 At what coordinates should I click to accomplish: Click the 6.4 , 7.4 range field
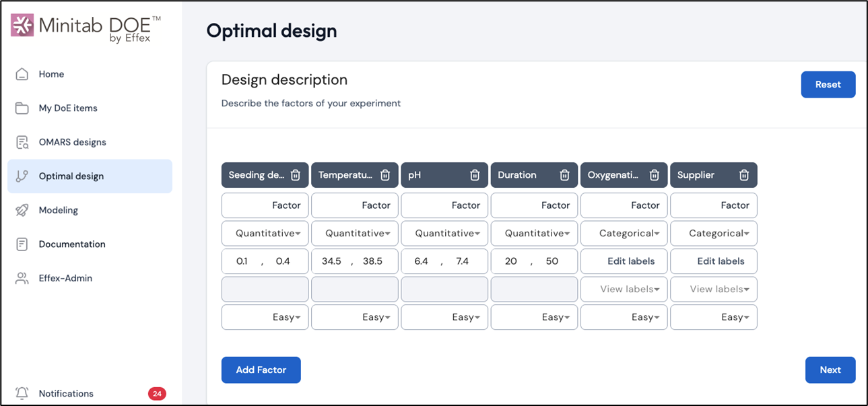pos(444,261)
